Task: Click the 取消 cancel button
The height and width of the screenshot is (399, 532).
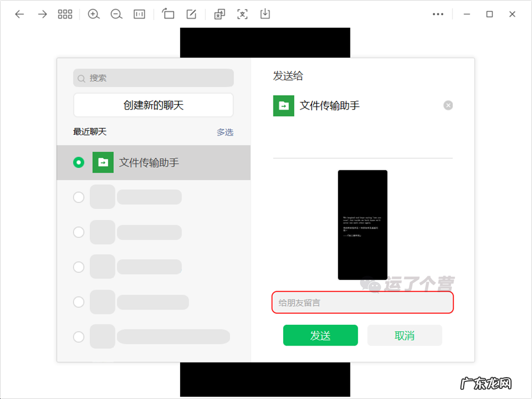Action: point(404,335)
